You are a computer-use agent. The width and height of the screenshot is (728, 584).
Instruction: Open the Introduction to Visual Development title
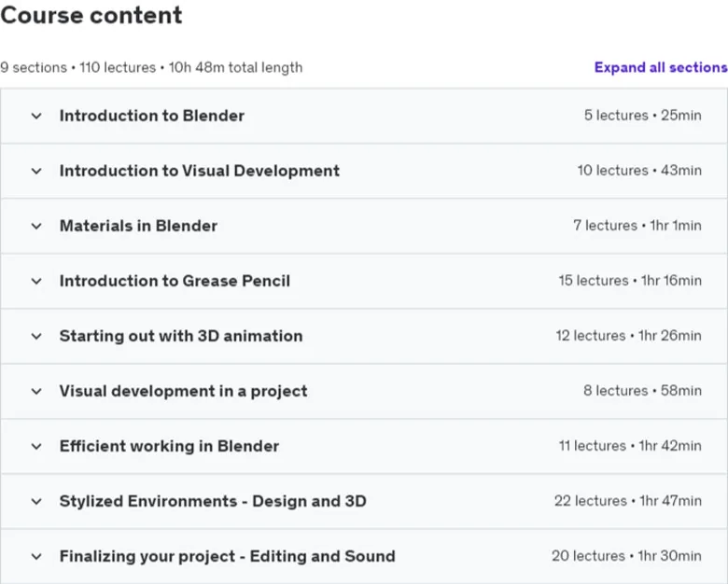200,171
